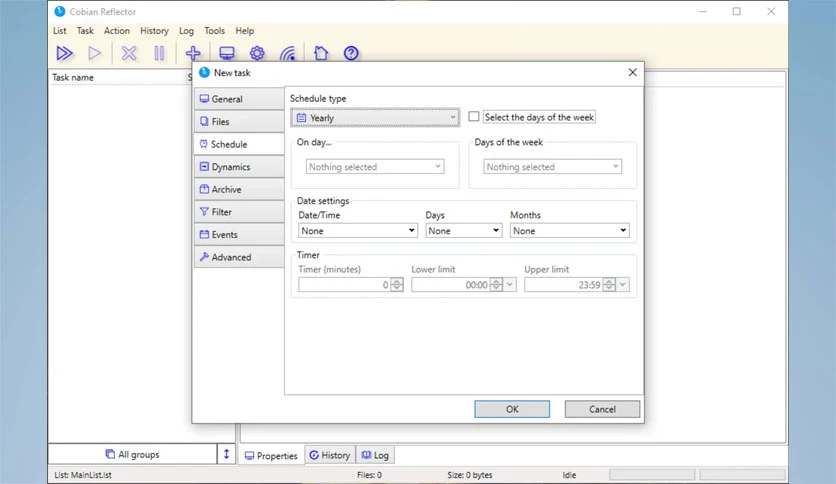The width and height of the screenshot is (836, 484).
Task: Click 'List: MainList.lst' status text
Action: click(x=83, y=475)
